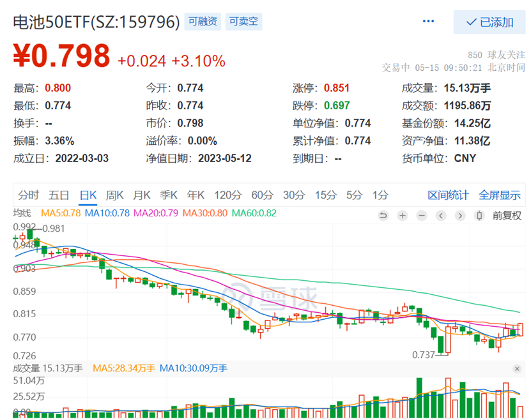
Task: Open the three-dot more options menu
Action: coord(428,21)
